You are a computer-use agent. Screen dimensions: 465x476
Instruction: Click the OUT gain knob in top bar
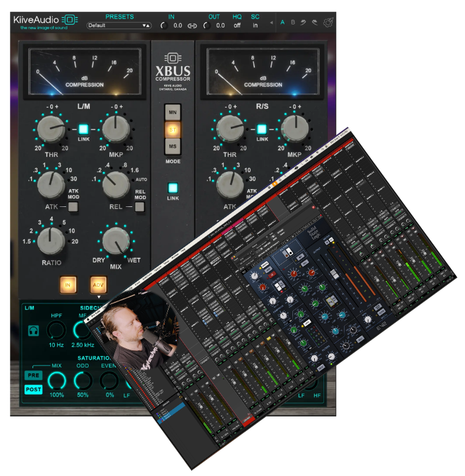[x=206, y=26]
